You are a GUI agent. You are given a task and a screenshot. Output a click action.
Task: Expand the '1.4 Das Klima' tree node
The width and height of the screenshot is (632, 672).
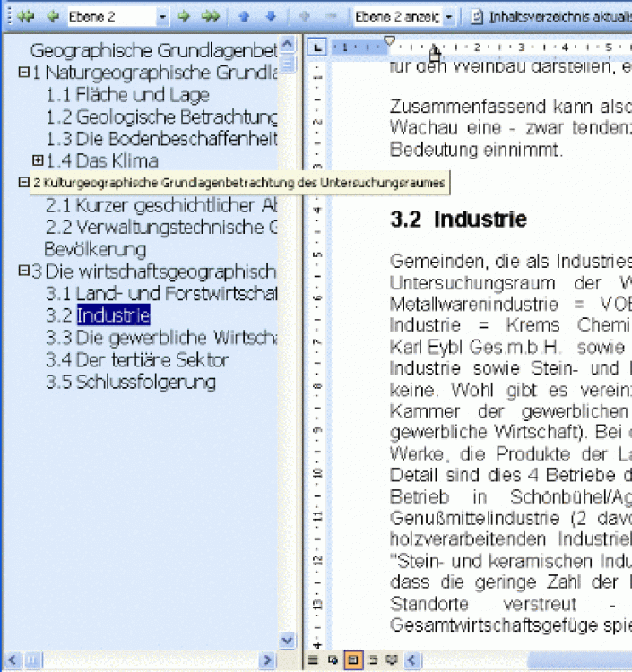(38, 160)
